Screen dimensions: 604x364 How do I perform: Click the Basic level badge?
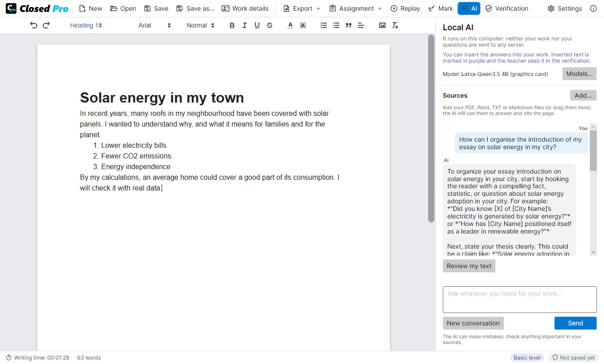(x=527, y=358)
